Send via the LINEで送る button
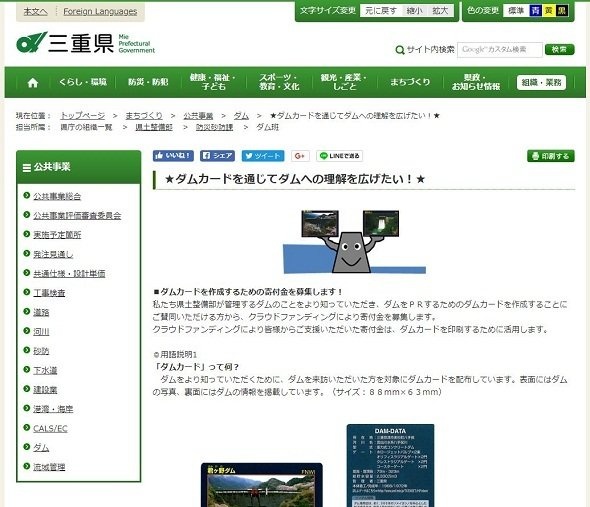Image resolution: width=590 pixels, height=507 pixels. coord(339,156)
